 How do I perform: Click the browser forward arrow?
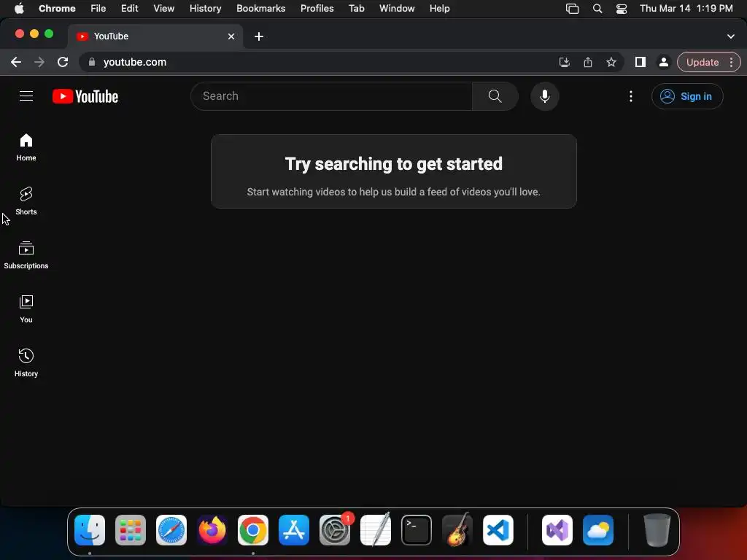[x=39, y=62]
